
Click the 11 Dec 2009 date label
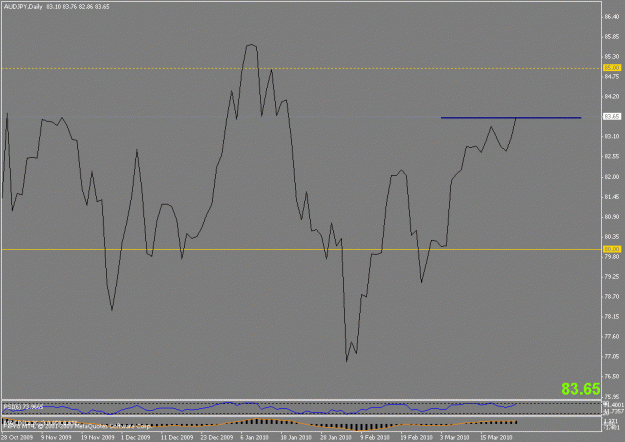[x=177, y=437]
